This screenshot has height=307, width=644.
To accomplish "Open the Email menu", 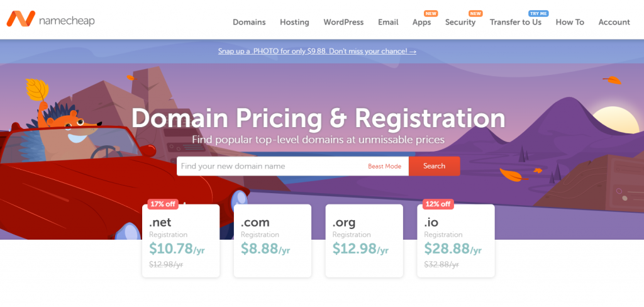I will [388, 22].
